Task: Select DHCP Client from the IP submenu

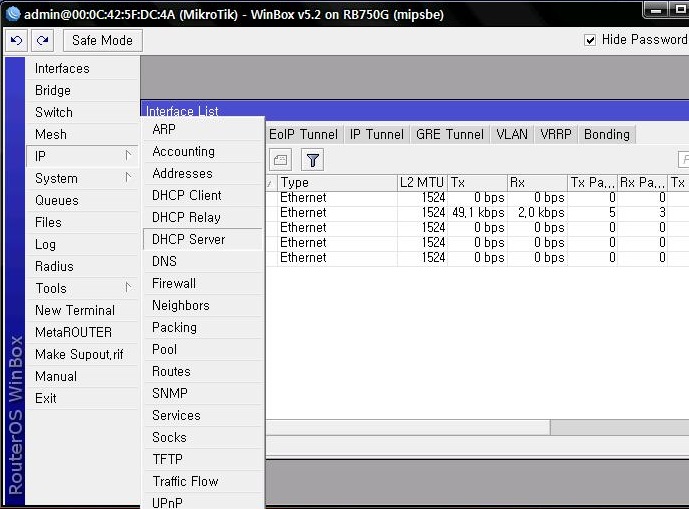Action: (203, 195)
